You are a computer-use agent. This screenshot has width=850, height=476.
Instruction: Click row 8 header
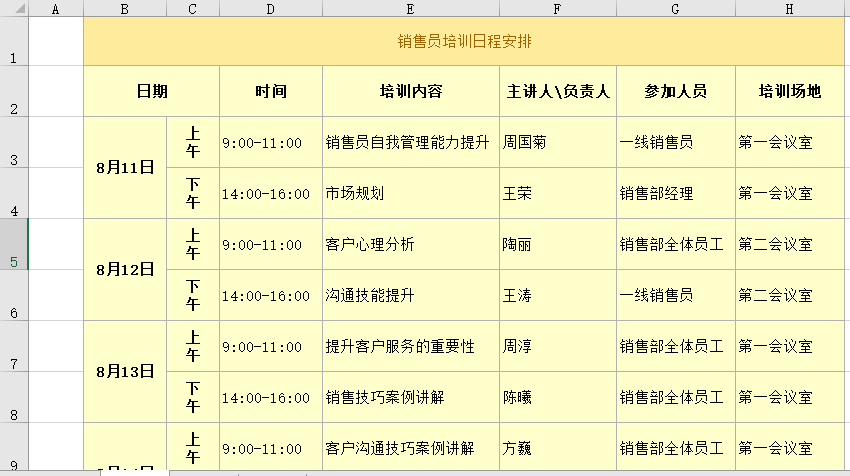[14, 397]
